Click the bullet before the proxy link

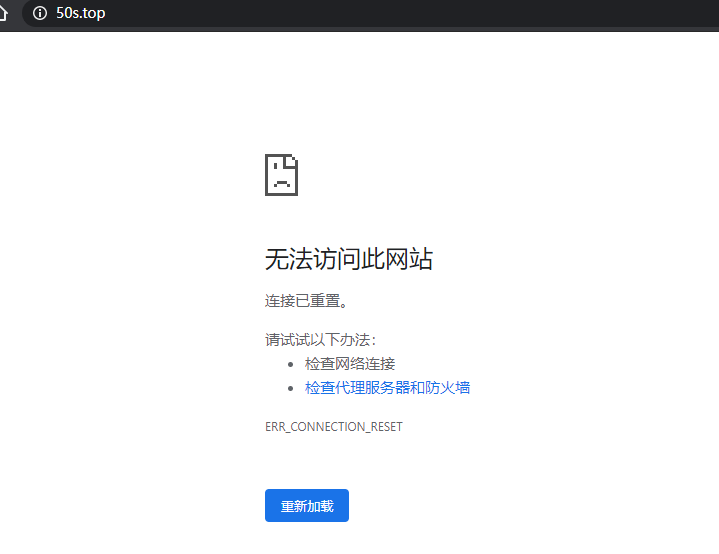pyautogui.click(x=290, y=388)
